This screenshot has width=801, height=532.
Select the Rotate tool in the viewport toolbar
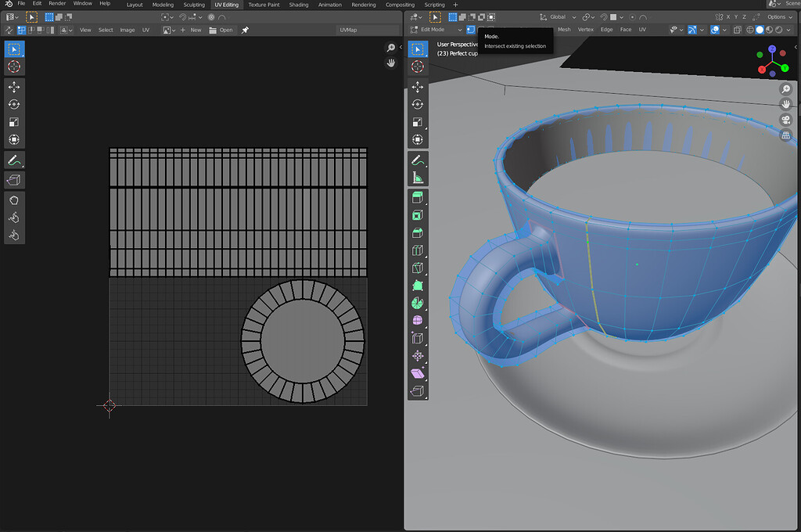(418, 103)
